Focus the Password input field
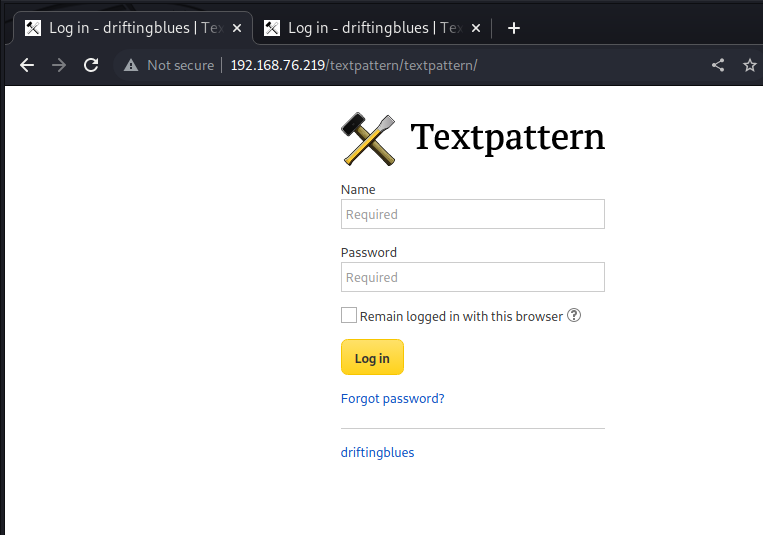This screenshot has height=535, width=763. click(473, 277)
